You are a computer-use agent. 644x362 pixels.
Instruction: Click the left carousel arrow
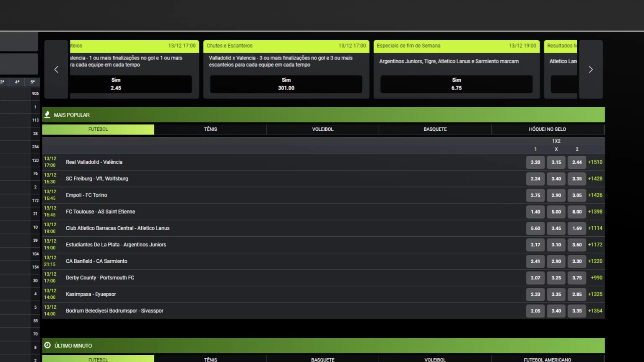tap(56, 70)
